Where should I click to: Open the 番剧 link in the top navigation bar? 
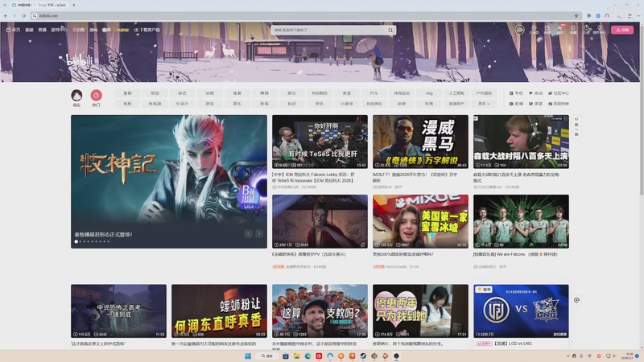click(29, 30)
